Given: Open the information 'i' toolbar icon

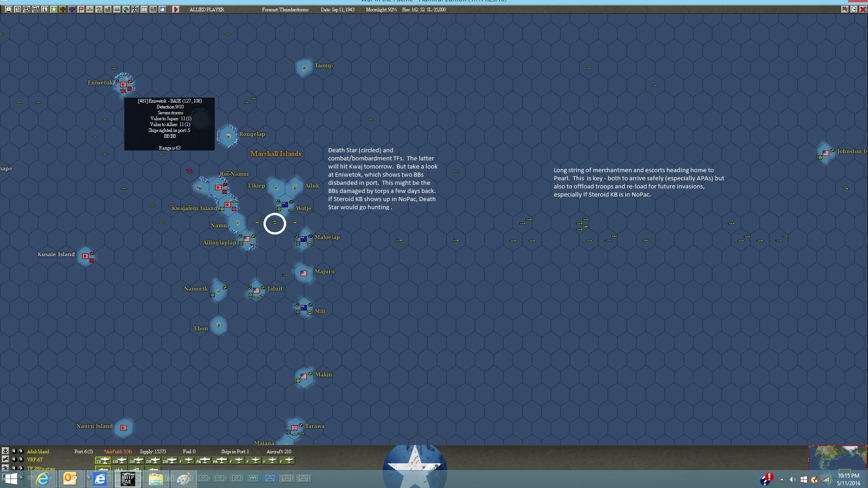Looking at the screenshot, I should [45, 9].
